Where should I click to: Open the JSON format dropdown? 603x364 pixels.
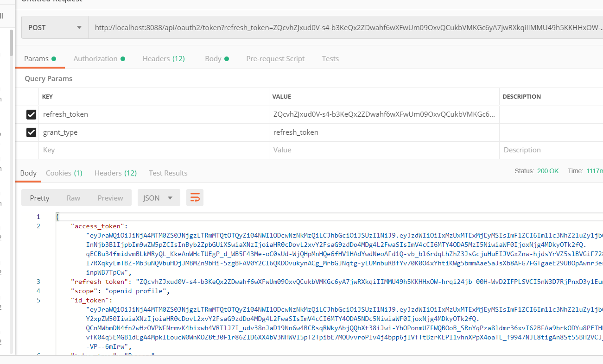pyautogui.click(x=158, y=198)
